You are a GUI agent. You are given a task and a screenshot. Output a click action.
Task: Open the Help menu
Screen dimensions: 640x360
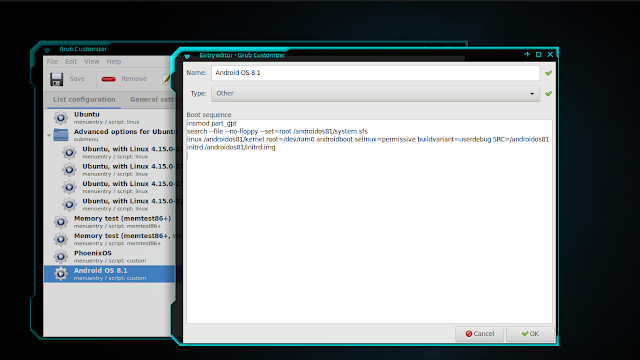pyautogui.click(x=114, y=62)
